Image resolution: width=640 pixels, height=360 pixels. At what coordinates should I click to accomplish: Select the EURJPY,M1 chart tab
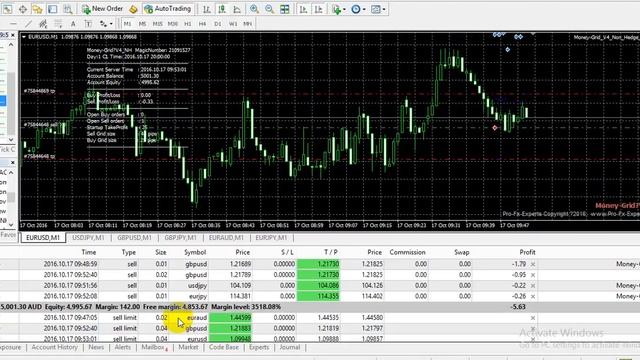pyautogui.click(x=271, y=238)
